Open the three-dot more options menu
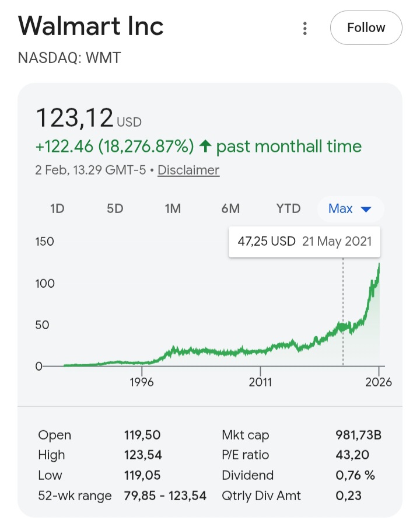This screenshot has width=420, height=523. [x=304, y=28]
